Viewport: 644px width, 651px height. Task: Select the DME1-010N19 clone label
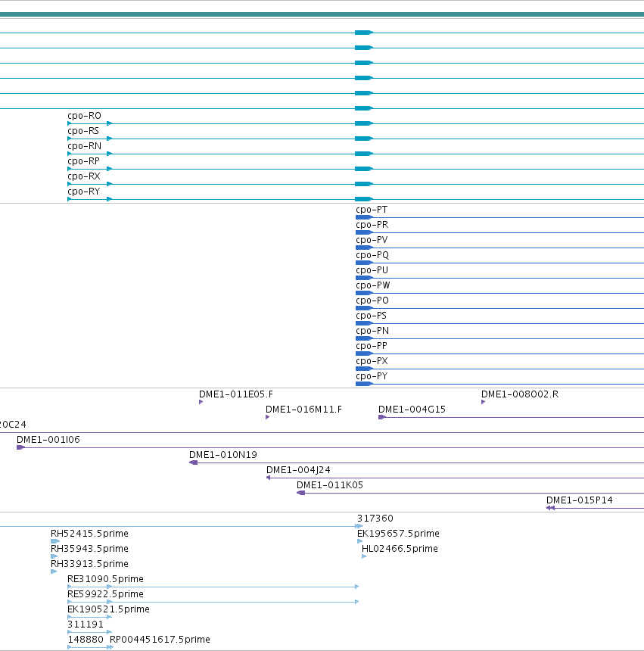pyautogui.click(x=223, y=455)
